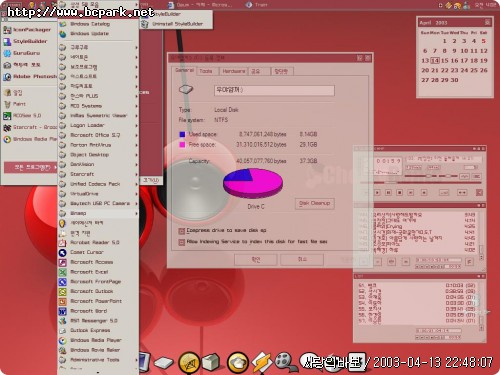Open Windows Movie Maker

tap(98, 350)
